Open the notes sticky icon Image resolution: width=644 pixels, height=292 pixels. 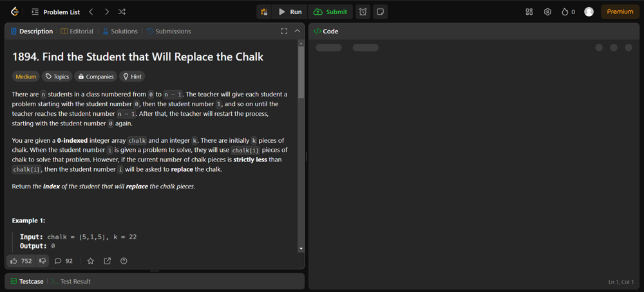(381, 12)
